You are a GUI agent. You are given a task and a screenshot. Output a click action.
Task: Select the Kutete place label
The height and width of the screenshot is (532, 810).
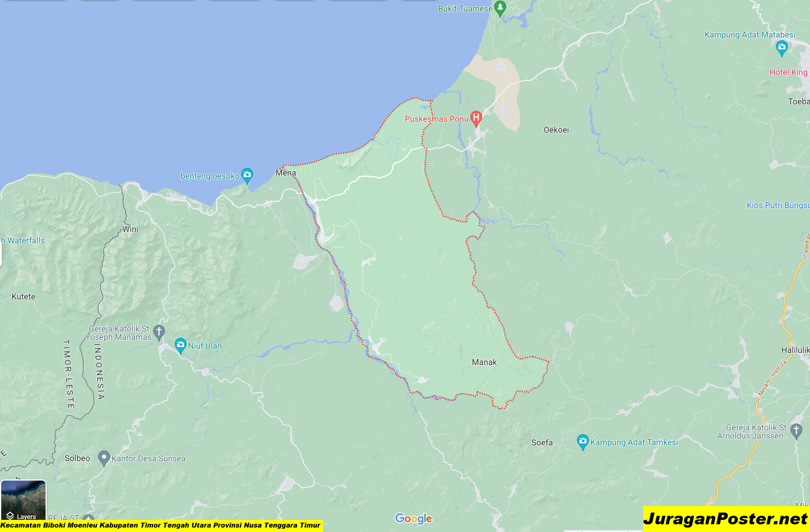(23, 296)
